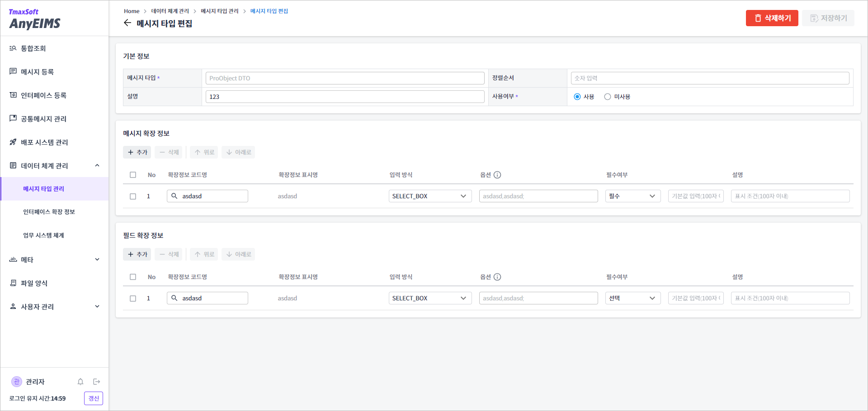
Task: Click the Home breadcrumb link
Action: [x=132, y=11]
